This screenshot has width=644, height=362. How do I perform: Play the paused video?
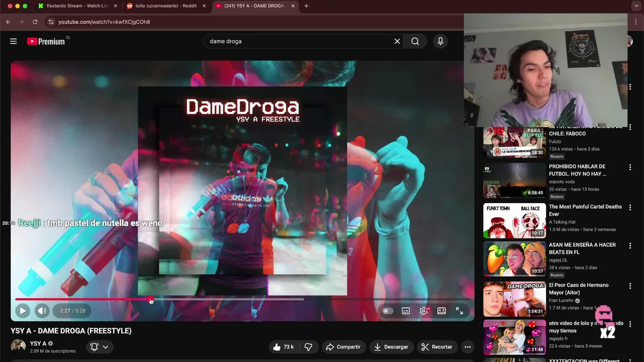click(x=23, y=311)
